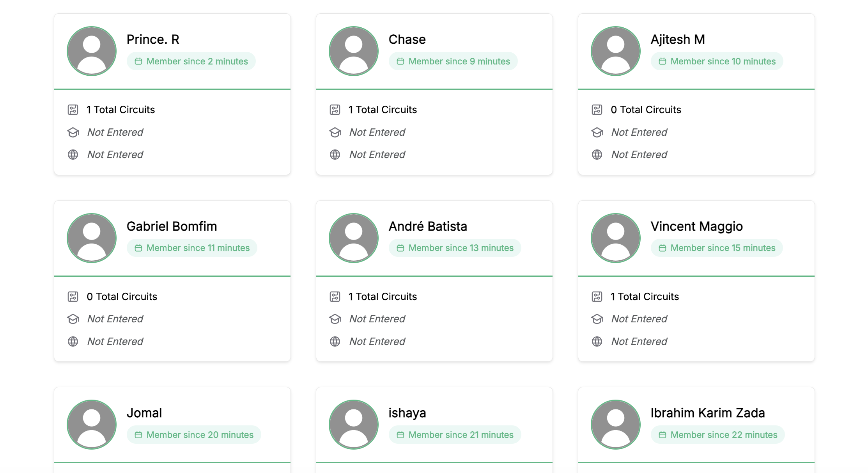The height and width of the screenshot is (473, 868).
Task: Click the globe icon beneath Gabriel Bomfim
Action: (x=73, y=341)
